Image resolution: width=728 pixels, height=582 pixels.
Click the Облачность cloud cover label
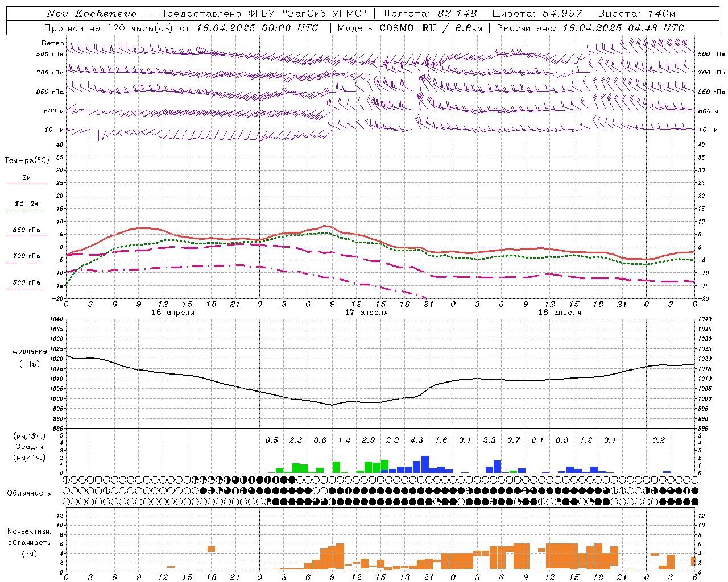(x=29, y=493)
